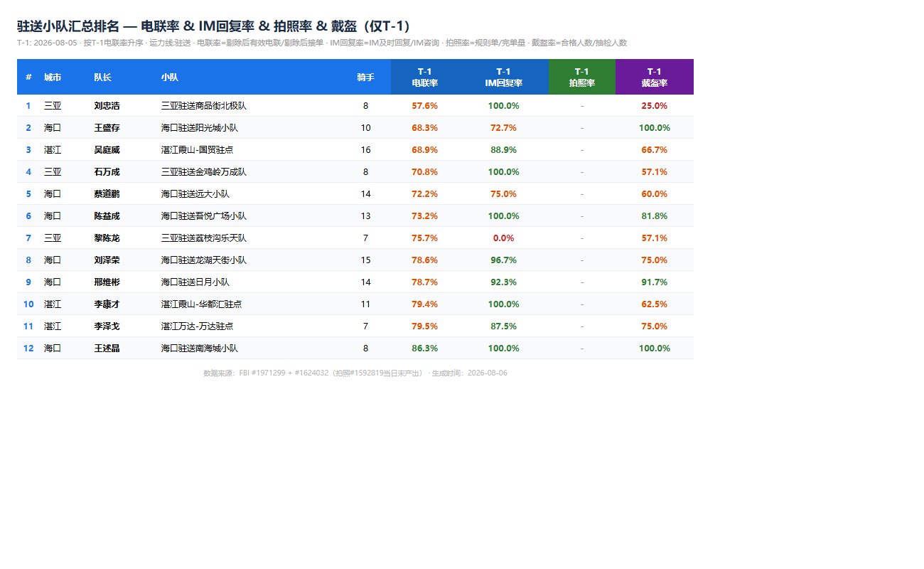Select team 湛江霞山-国贸驻点

click(x=198, y=150)
